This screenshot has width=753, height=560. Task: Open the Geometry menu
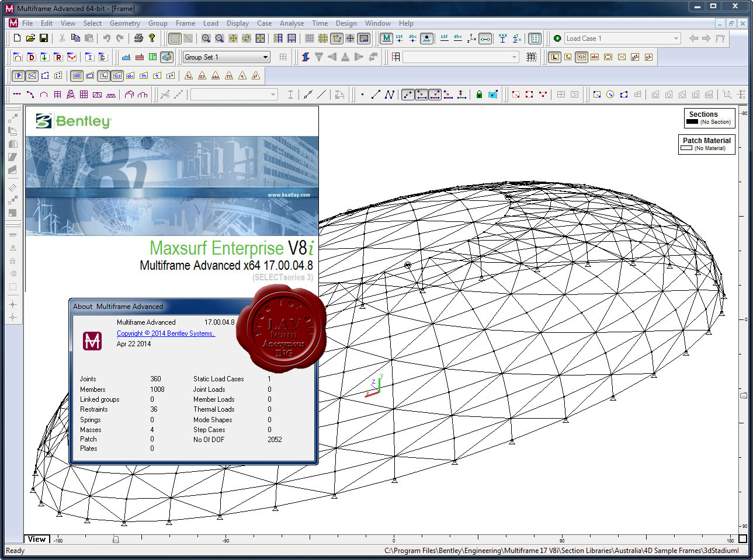[124, 23]
